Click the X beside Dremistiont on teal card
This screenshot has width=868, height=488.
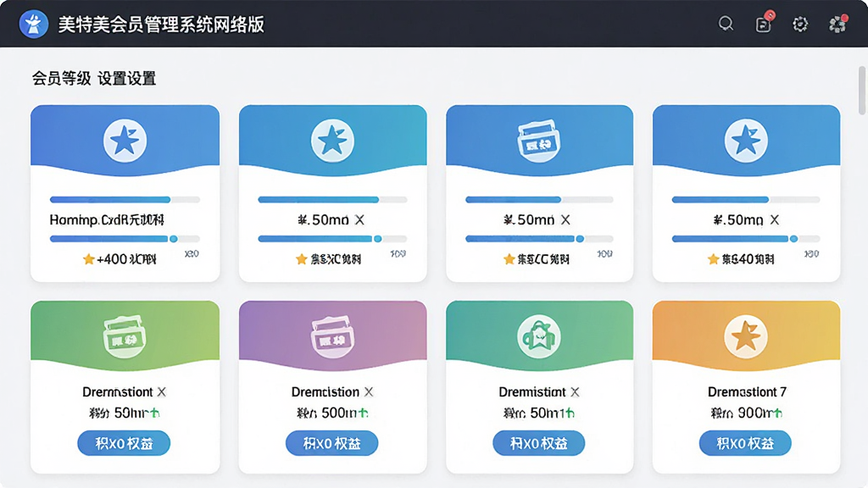[576, 392]
